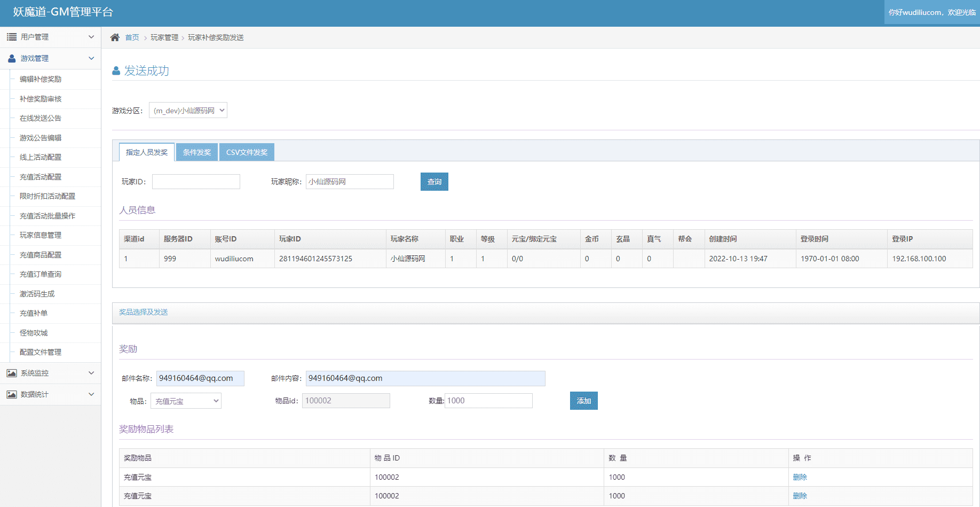Click the 妖魔道-GM管理平台 title

pos(63,12)
